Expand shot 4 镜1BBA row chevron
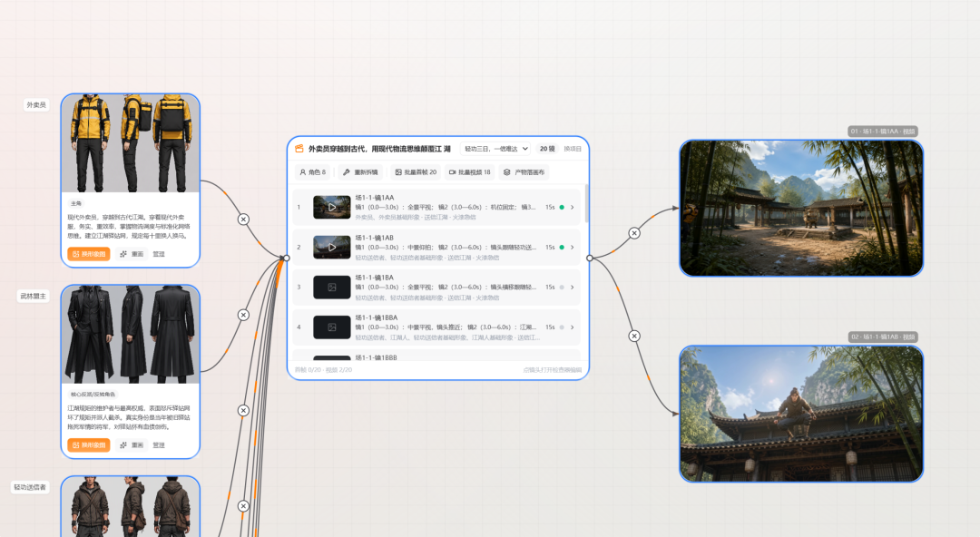The height and width of the screenshot is (537, 980). tap(572, 327)
